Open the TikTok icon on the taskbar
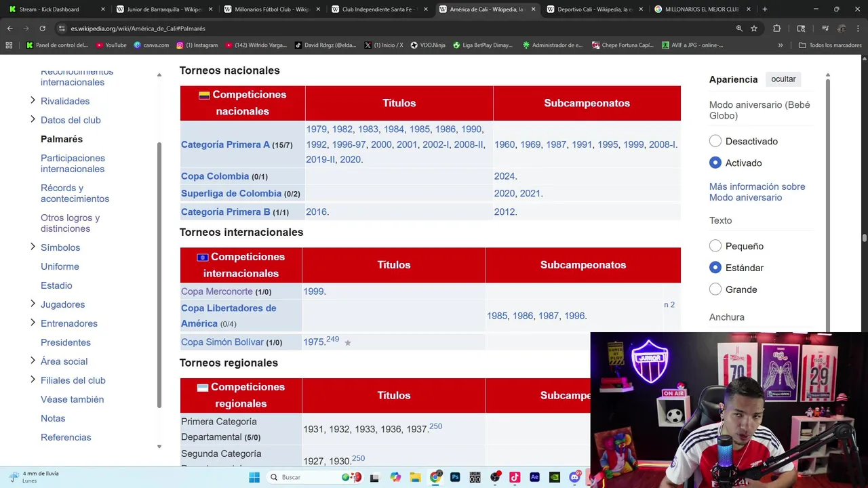The image size is (868, 488). [x=515, y=477]
